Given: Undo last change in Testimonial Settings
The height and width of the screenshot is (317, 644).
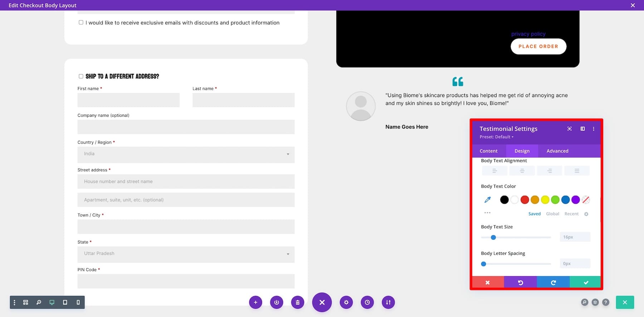Looking at the screenshot, I should [521, 283].
